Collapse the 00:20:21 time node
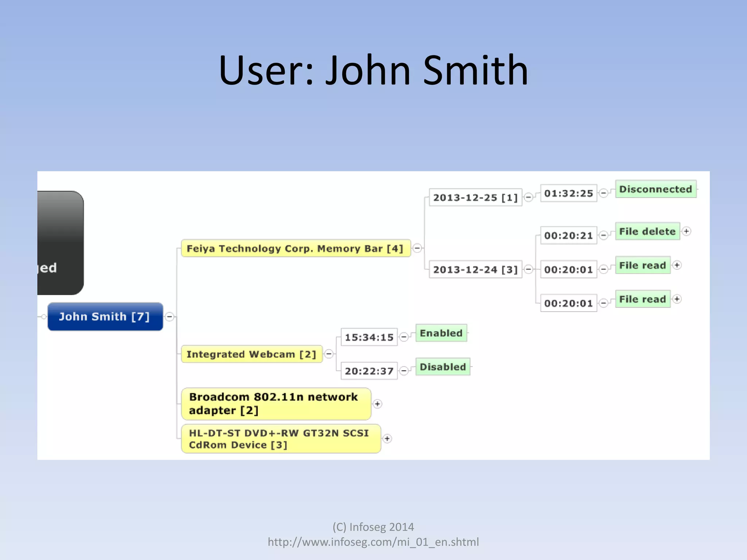 coord(604,236)
